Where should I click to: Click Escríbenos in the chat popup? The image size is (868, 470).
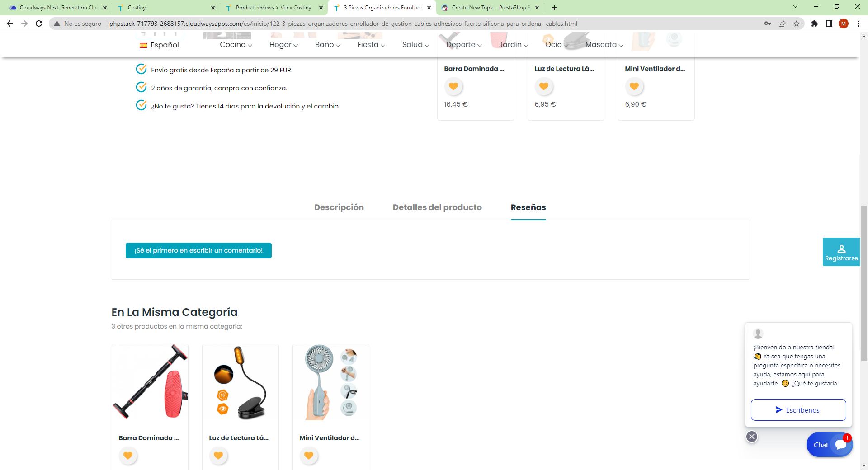coord(798,410)
